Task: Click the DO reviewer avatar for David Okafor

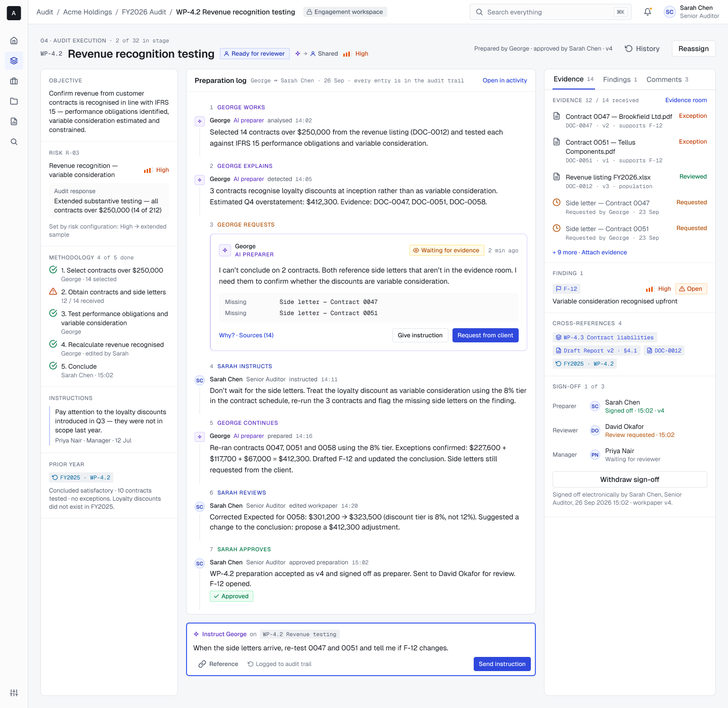Action: [x=595, y=431]
